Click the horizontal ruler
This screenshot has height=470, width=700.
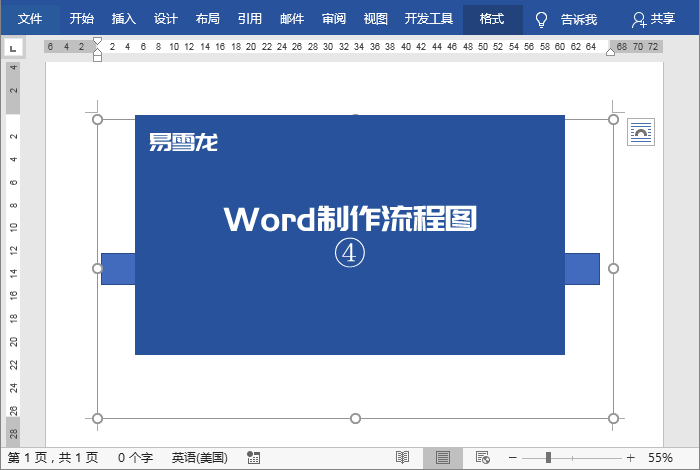[x=353, y=46]
